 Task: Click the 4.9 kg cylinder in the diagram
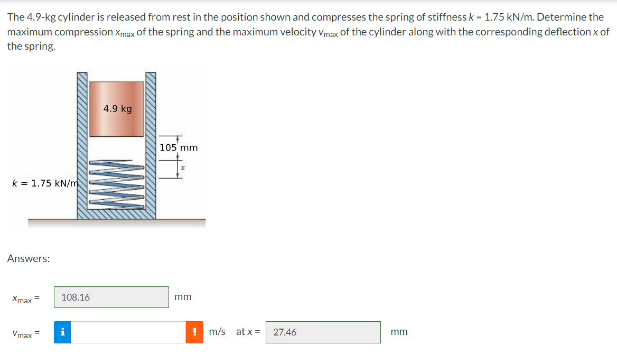(x=117, y=108)
